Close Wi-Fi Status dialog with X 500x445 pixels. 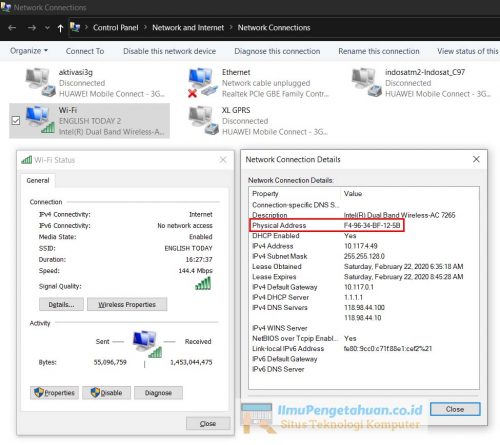pos(223,160)
